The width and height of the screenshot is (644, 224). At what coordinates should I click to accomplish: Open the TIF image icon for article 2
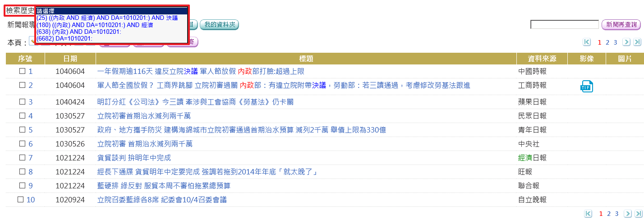(x=586, y=86)
